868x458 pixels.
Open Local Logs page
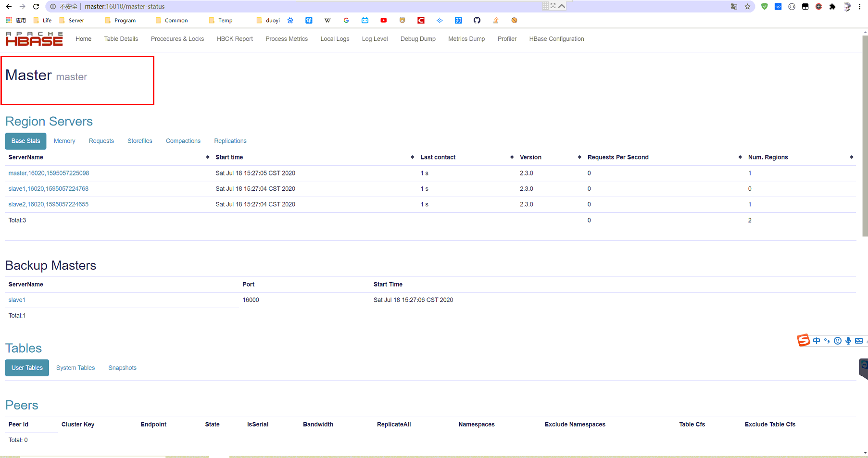[x=335, y=39]
